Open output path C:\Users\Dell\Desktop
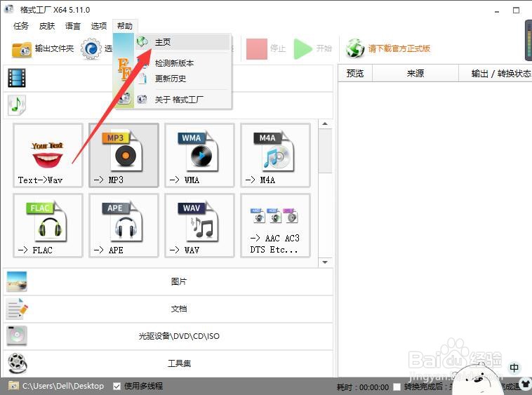The width and height of the screenshot is (532, 395). (63, 386)
